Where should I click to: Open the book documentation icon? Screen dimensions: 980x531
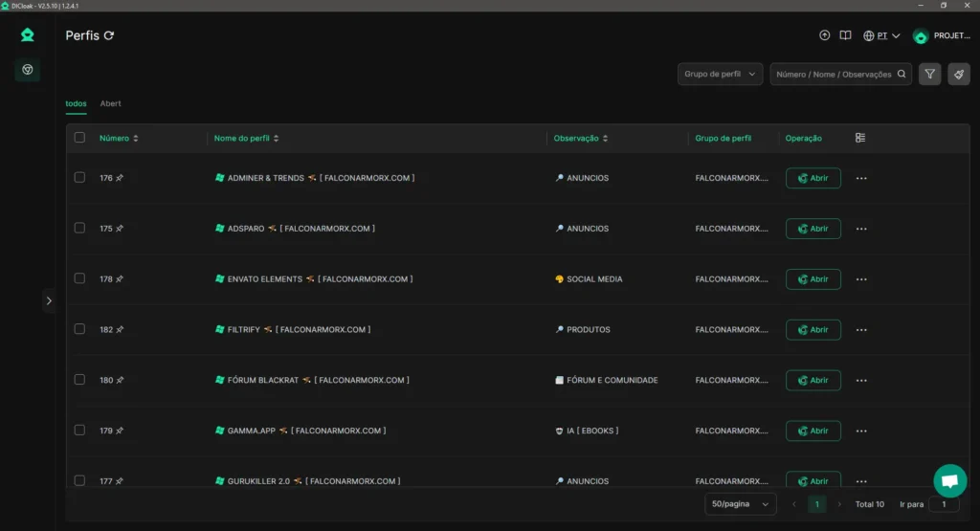[845, 35]
